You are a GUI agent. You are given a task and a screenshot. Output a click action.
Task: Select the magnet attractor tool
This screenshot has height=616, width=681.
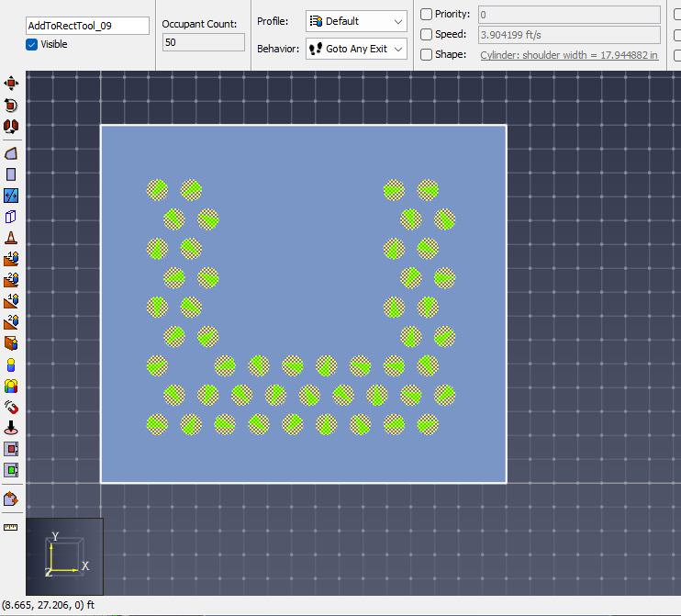point(11,407)
